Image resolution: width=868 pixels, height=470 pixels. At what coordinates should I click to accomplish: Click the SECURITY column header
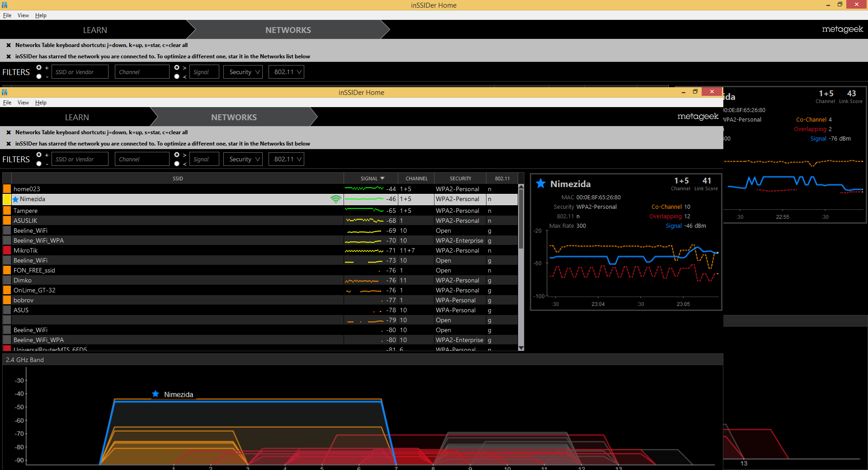click(x=460, y=179)
